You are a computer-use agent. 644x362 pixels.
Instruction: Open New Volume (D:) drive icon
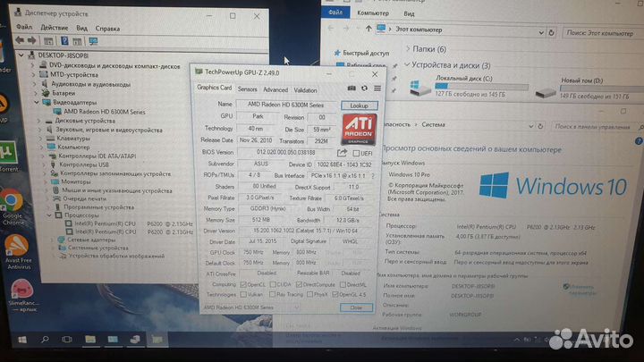(x=546, y=92)
